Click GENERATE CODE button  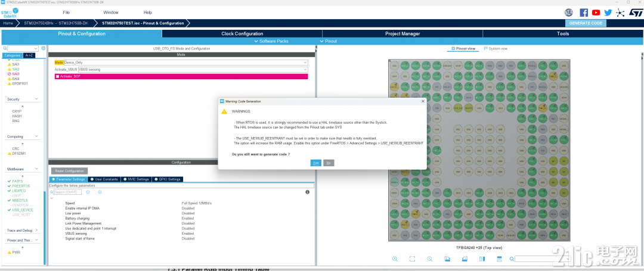pos(586,23)
